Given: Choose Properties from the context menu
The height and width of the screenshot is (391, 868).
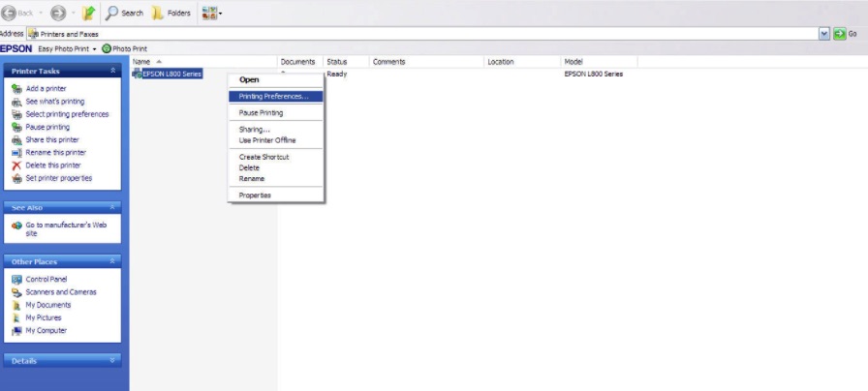Looking at the screenshot, I should (x=276, y=195).
